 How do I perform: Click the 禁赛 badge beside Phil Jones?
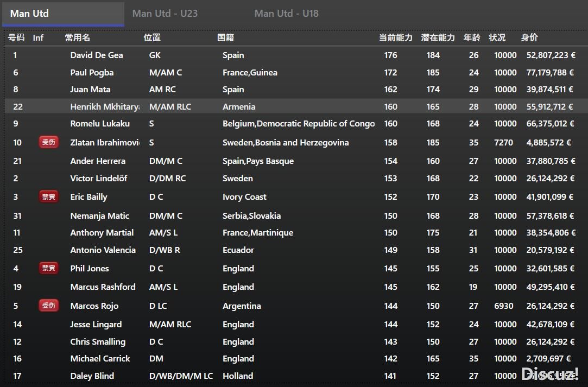pos(49,268)
